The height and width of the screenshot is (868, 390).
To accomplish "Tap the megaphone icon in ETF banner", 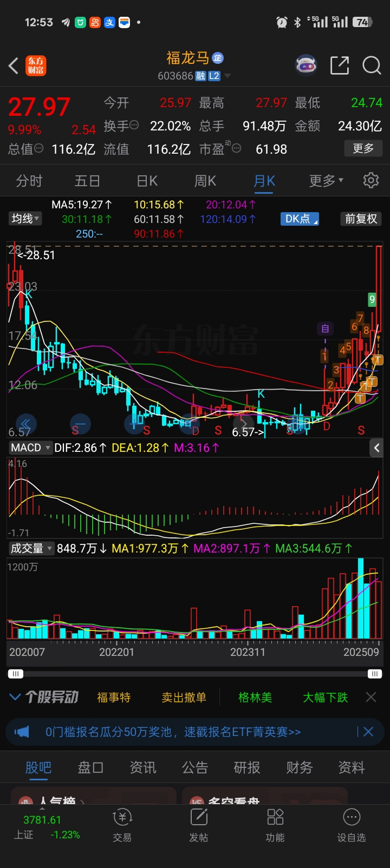I will coord(22,732).
